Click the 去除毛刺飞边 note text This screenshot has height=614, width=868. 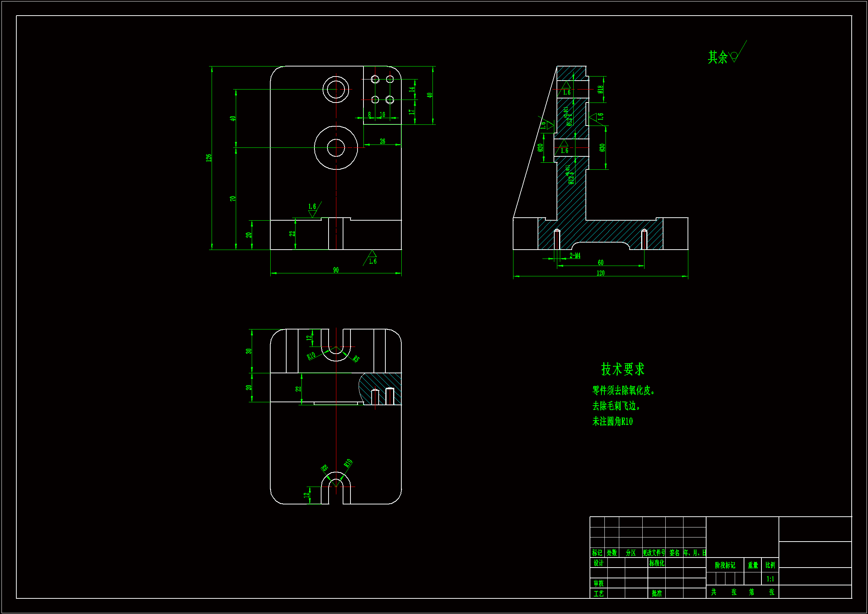[616, 406]
